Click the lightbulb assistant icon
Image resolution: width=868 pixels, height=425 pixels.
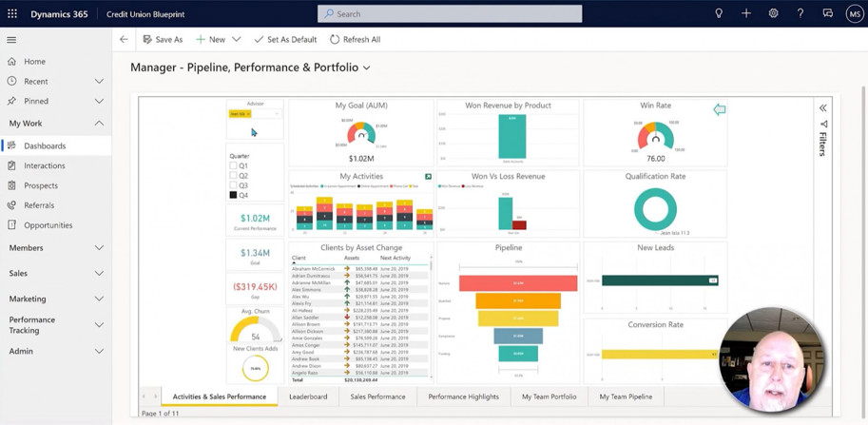point(719,14)
